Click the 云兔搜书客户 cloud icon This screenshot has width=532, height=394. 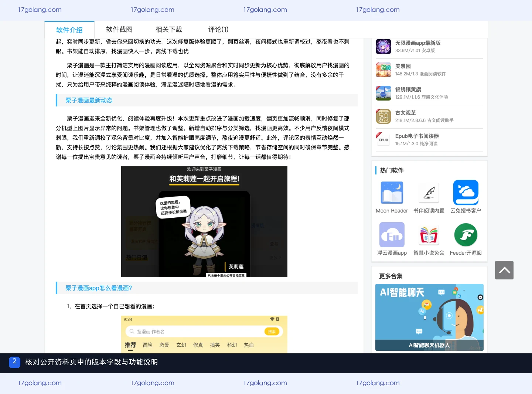point(466,193)
